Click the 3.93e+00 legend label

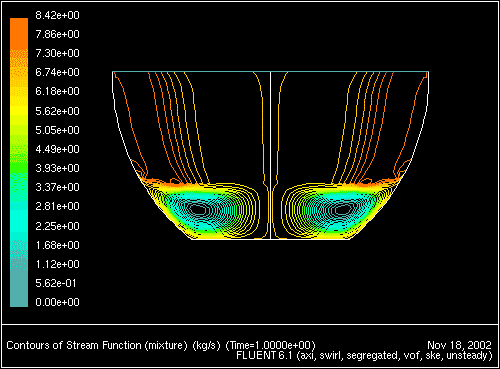click(57, 168)
